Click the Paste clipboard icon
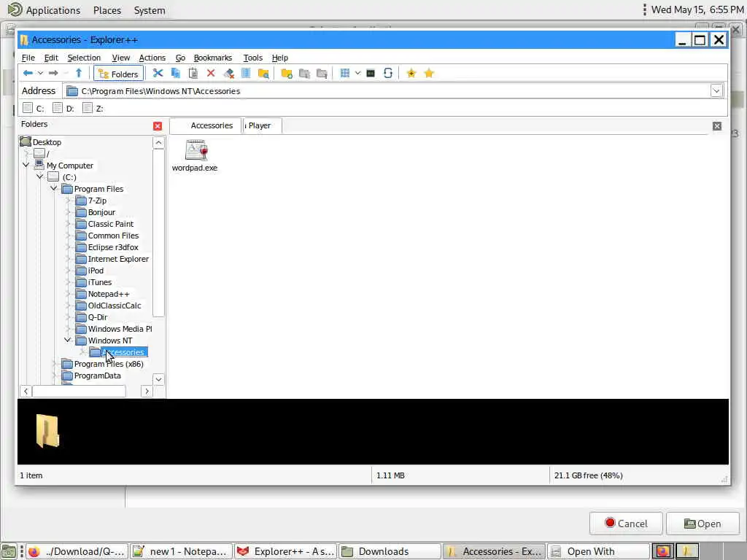This screenshot has height=560, width=747. [193, 74]
